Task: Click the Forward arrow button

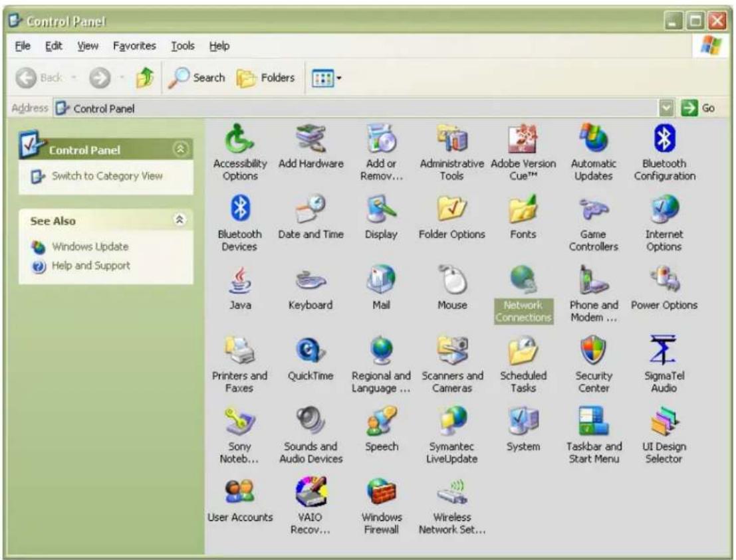Action: [100, 77]
